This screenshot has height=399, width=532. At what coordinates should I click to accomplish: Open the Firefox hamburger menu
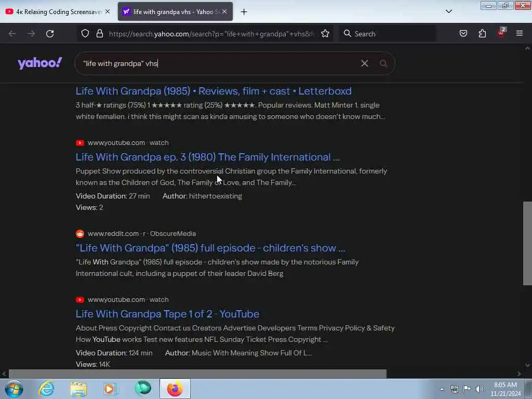coord(519,33)
